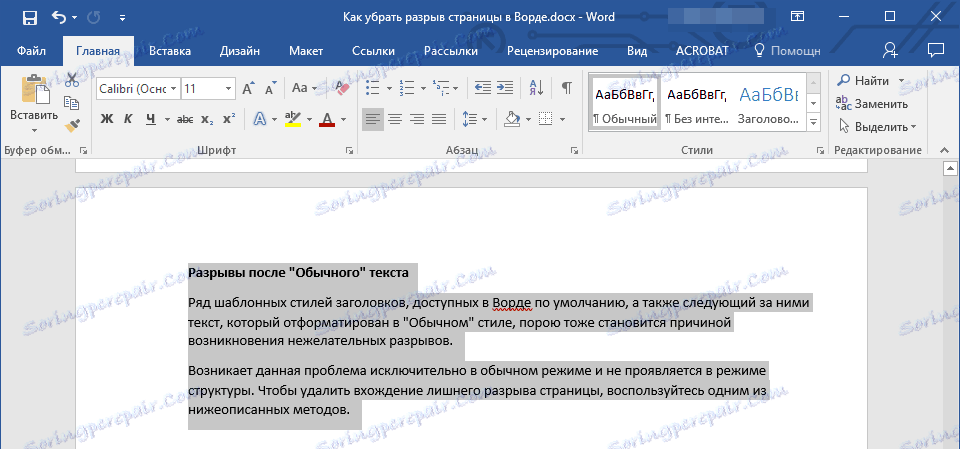Toggle italic К formatting

[129, 119]
